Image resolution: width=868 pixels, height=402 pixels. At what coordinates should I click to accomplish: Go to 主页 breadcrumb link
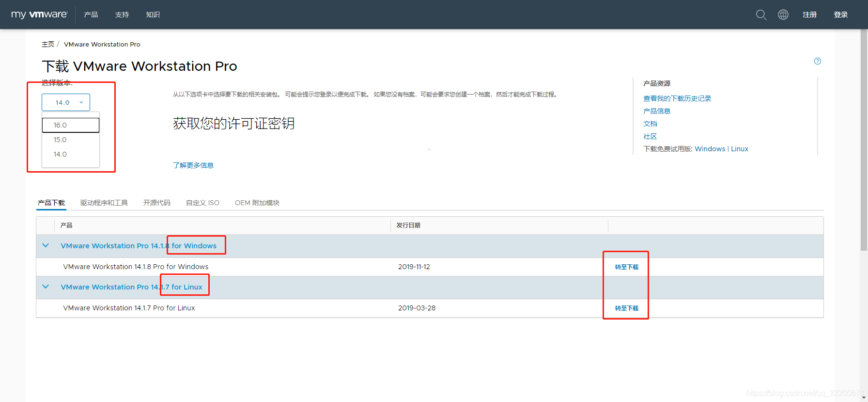(48, 44)
